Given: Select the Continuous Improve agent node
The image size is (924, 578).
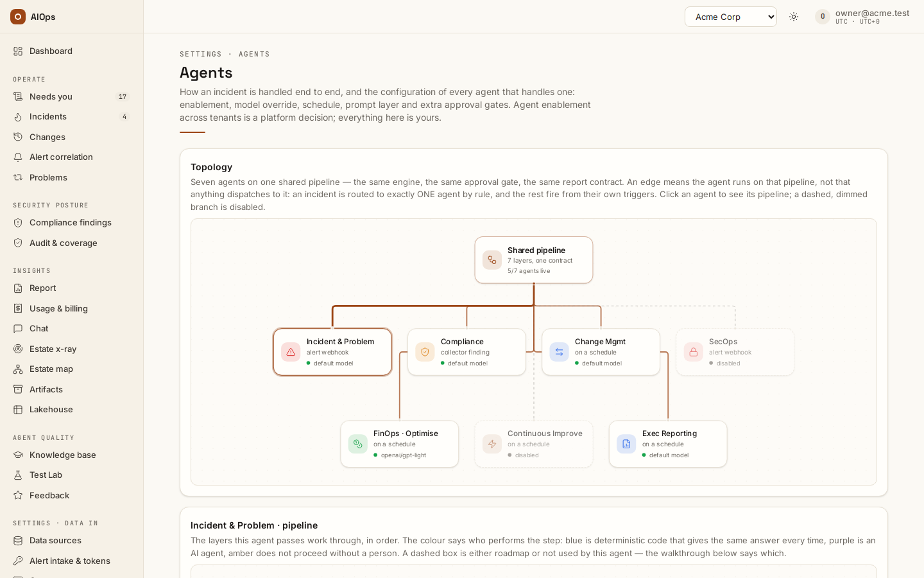Looking at the screenshot, I should coord(534,444).
